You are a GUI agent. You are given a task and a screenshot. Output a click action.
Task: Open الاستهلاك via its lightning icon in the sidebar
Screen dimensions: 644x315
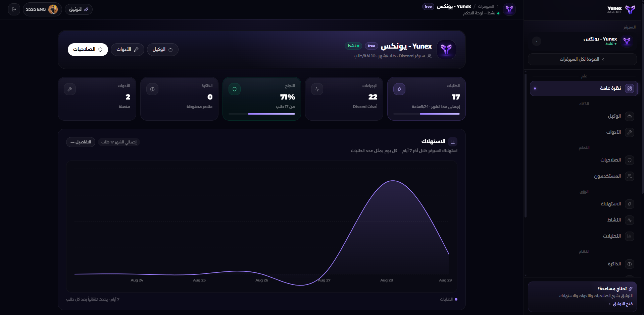630,204
